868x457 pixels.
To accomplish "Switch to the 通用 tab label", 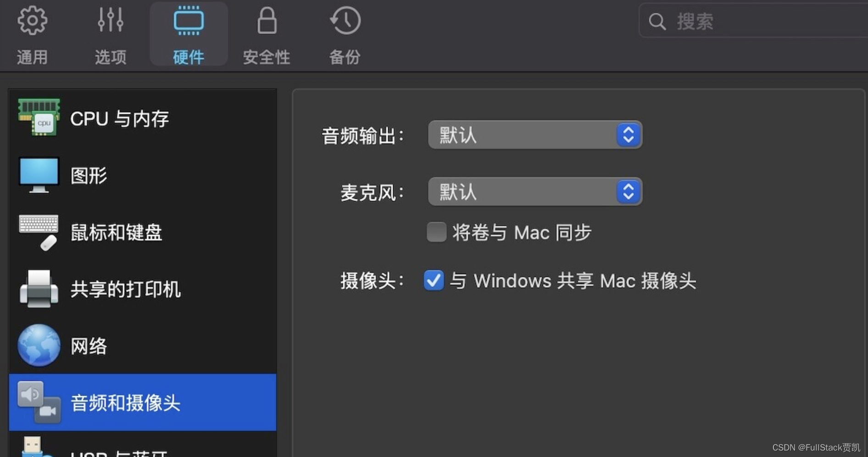I will tap(32, 57).
